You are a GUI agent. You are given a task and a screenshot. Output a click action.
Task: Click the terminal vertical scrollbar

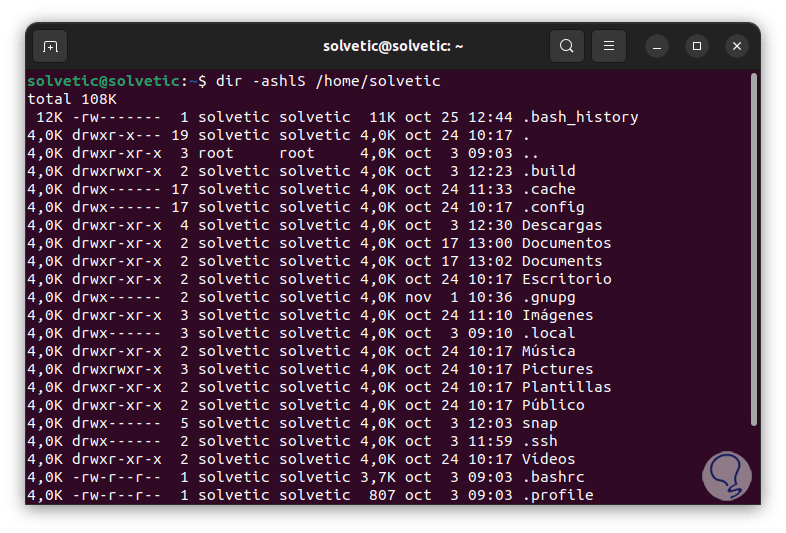pyautogui.click(x=753, y=250)
